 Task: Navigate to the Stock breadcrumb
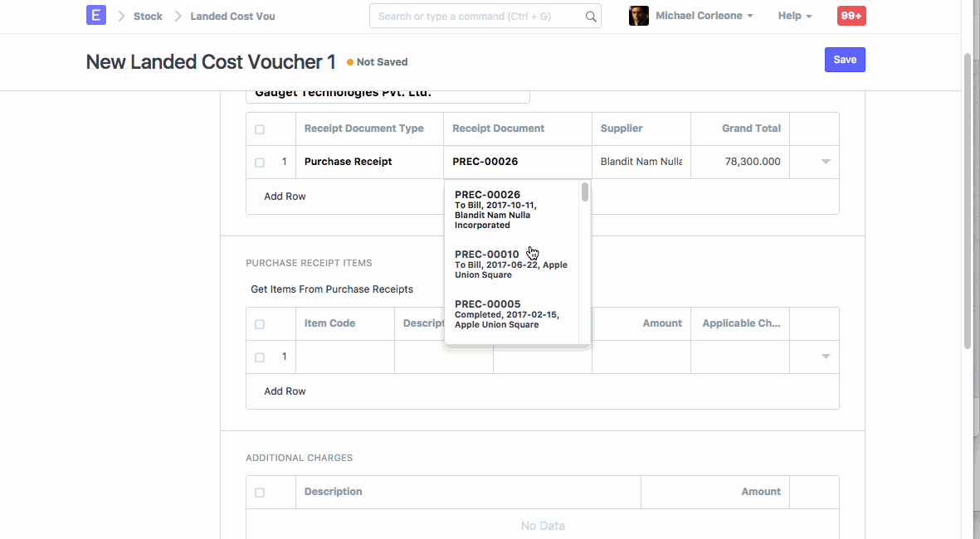pos(148,15)
